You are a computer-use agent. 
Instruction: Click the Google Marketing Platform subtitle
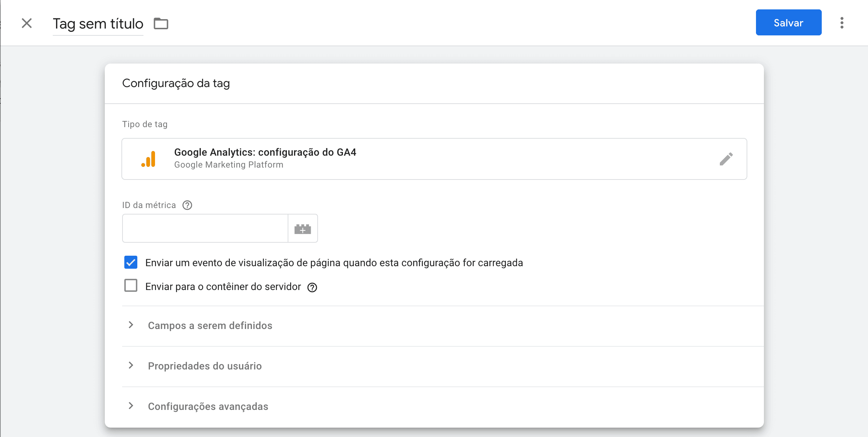click(x=228, y=165)
